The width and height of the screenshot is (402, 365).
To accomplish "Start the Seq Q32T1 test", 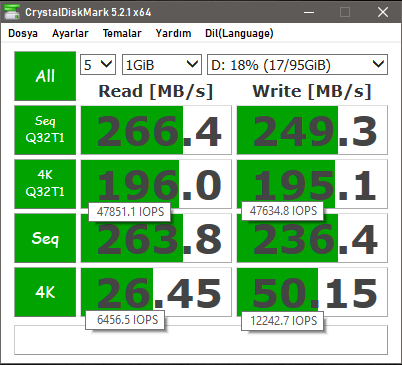I will (x=45, y=130).
